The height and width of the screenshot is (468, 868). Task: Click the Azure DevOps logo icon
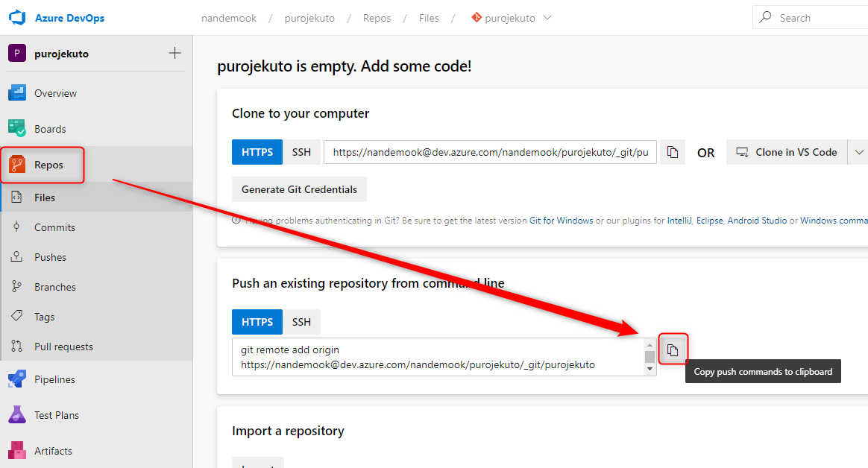point(17,18)
